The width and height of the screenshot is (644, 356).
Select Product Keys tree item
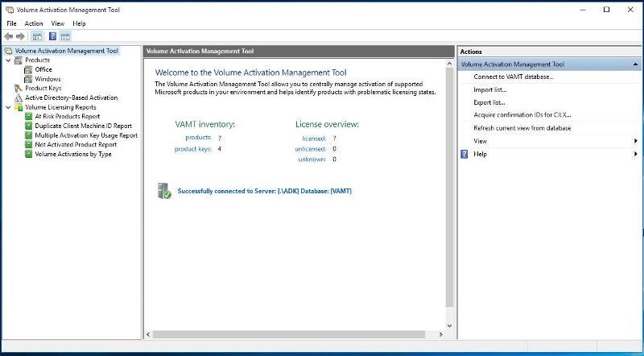[43, 88]
